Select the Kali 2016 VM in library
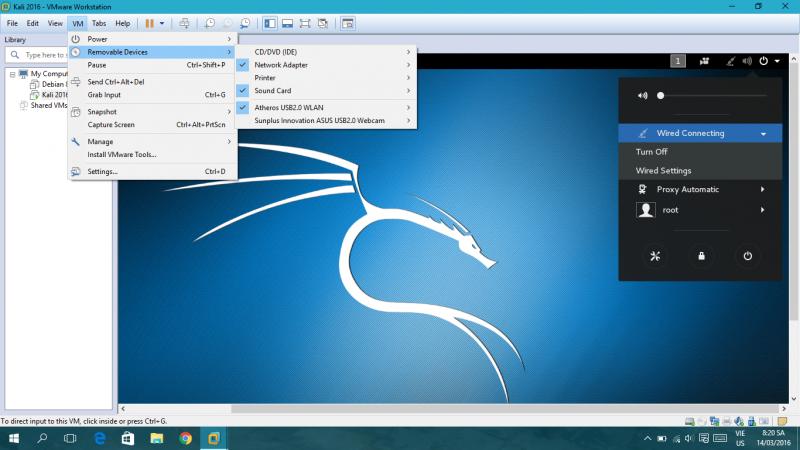Screen dimensions: 800x450 pos(49,95)
